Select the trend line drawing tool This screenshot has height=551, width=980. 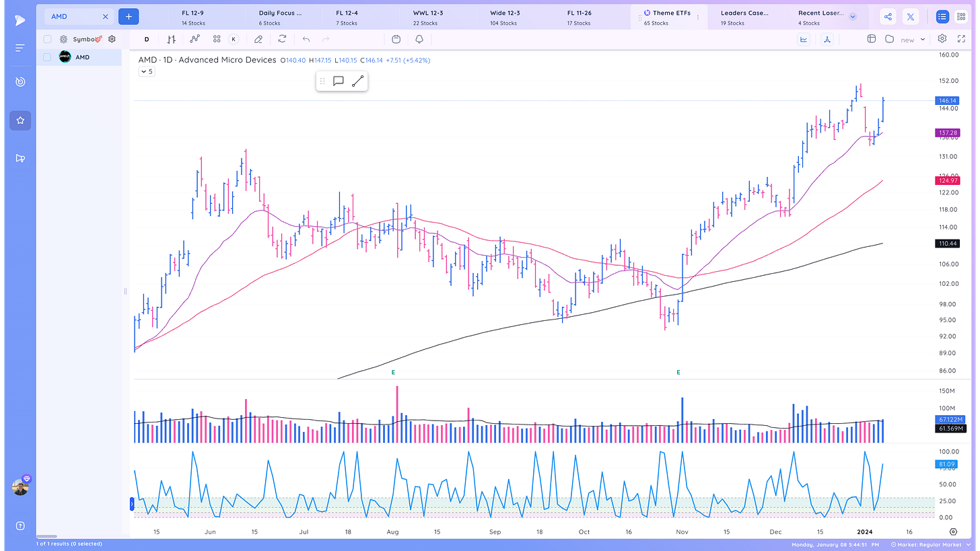pos(357,81)
